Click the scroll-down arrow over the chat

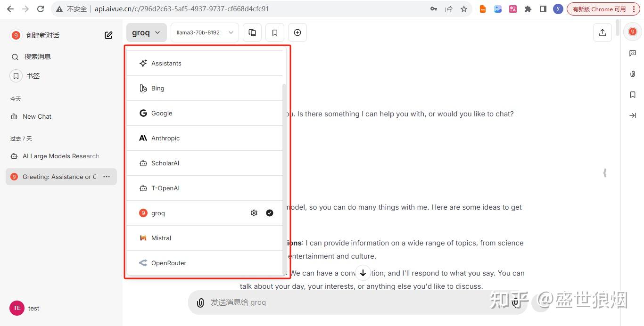363,273
